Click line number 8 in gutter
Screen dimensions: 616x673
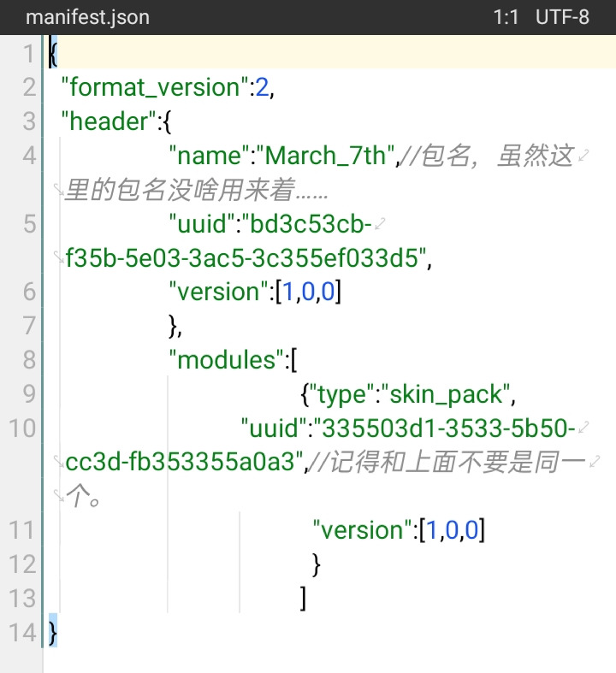[29, 360]
